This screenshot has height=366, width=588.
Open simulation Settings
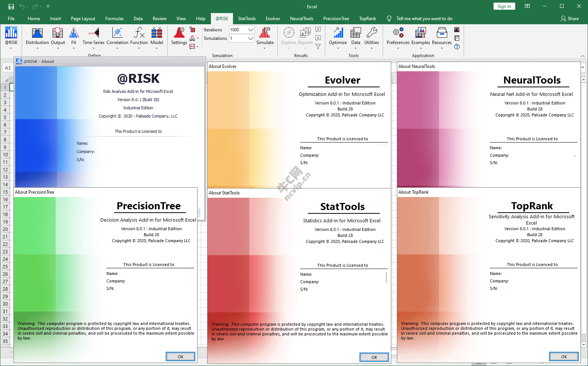(179, 36)
